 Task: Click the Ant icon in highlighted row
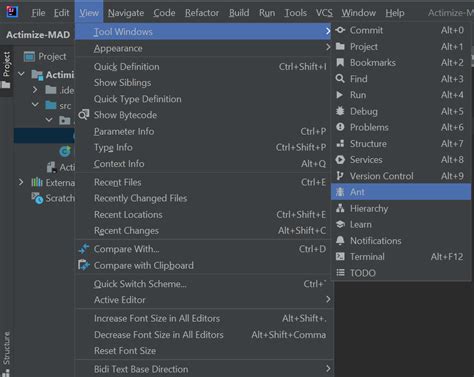(340, 192)
